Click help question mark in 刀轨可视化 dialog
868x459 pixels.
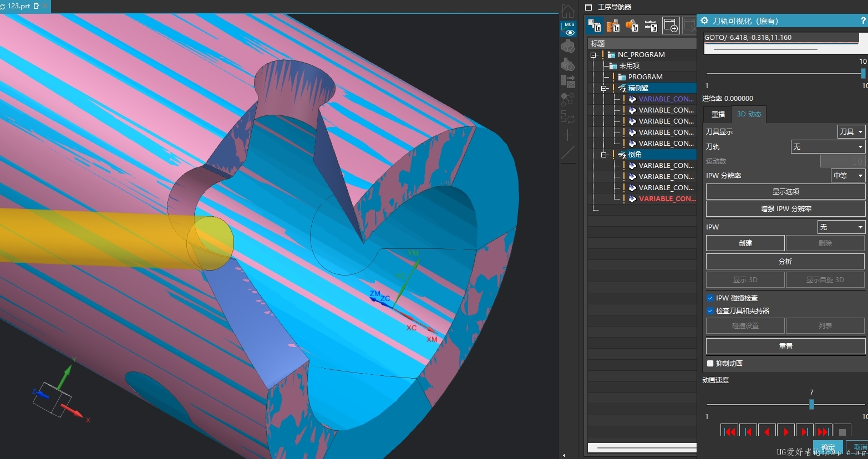[864, 21]
